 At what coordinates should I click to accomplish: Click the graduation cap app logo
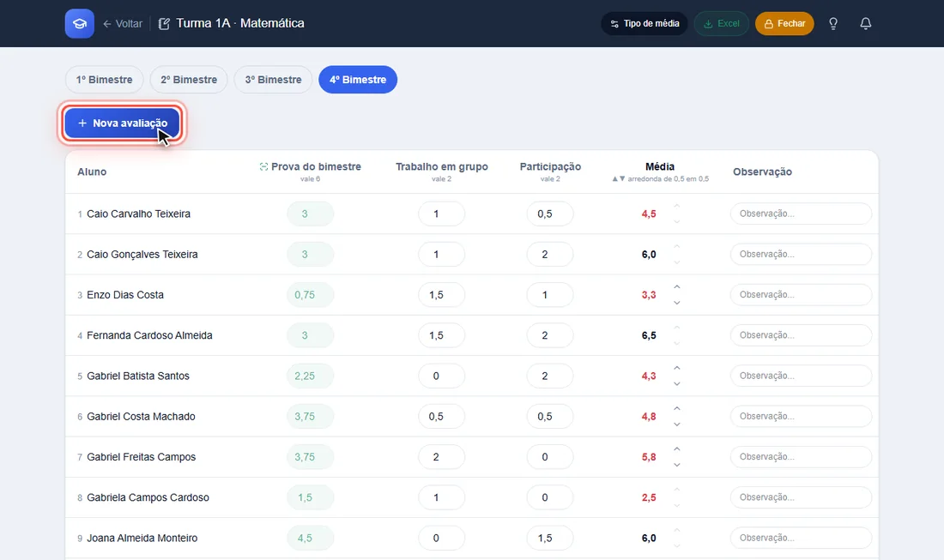pyautogui.click(x=80, y=23)
